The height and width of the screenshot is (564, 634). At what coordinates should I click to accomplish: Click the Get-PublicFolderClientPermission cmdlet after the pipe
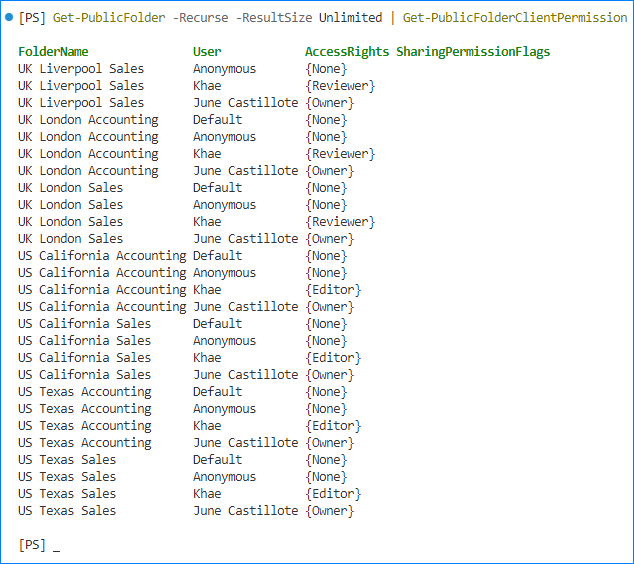515,18
